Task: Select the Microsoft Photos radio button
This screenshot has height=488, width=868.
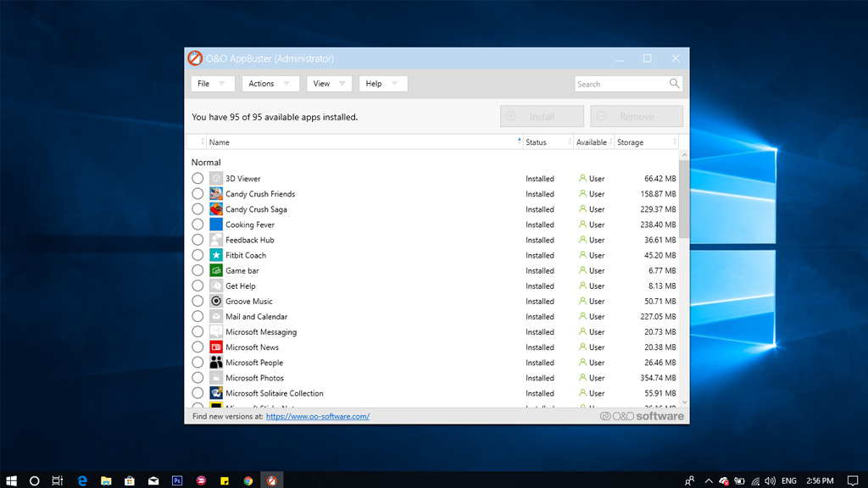Action: tap(198, 378)
